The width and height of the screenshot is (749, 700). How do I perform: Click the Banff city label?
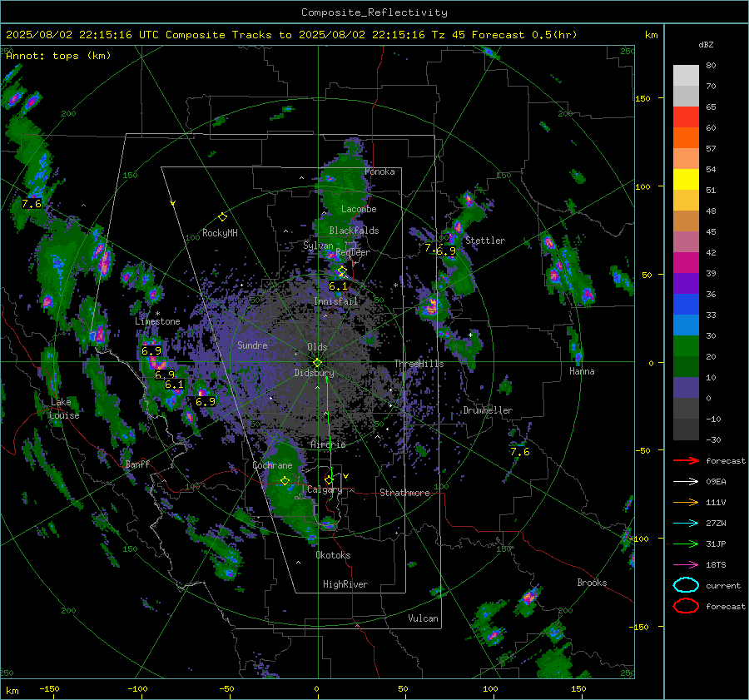pos(137,464)
